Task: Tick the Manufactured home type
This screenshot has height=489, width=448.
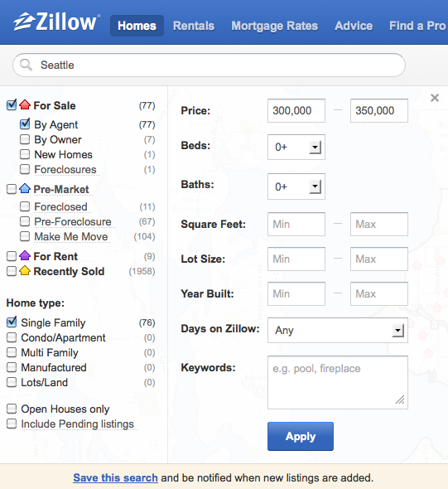Action: pos(12,367)
